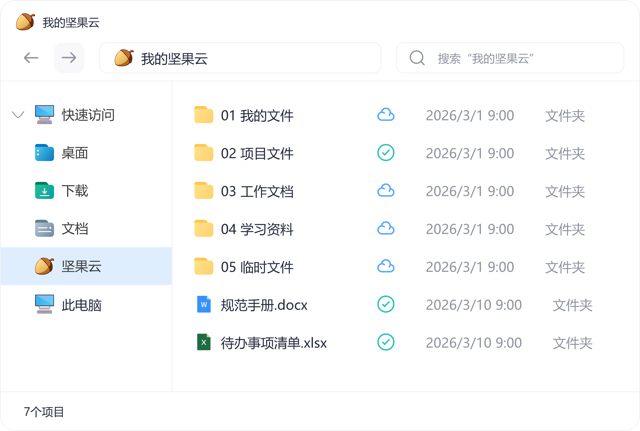Click the 桌面 blue folder icon
Screen dimensions: 640x431
pyautogui.click(x=44, y=153)
